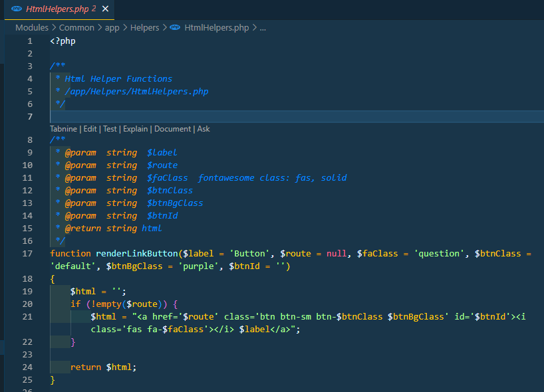Click the Edit code lens link
This screenshot has height=392, width=544.
click(x=90, y=129)
